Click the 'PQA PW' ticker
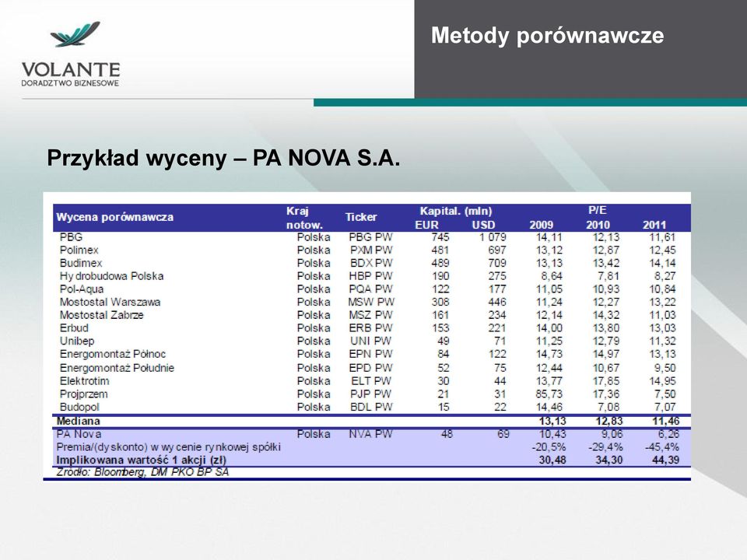 (x=370, y=289)
